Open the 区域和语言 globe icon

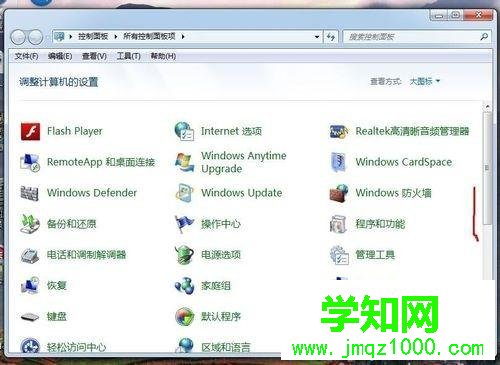[x=184, y=345]
